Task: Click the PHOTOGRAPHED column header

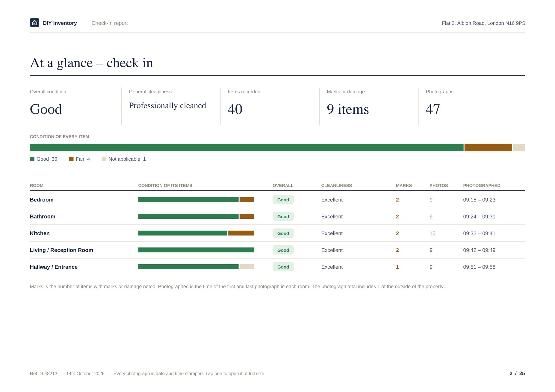Action: click(482, 186)
